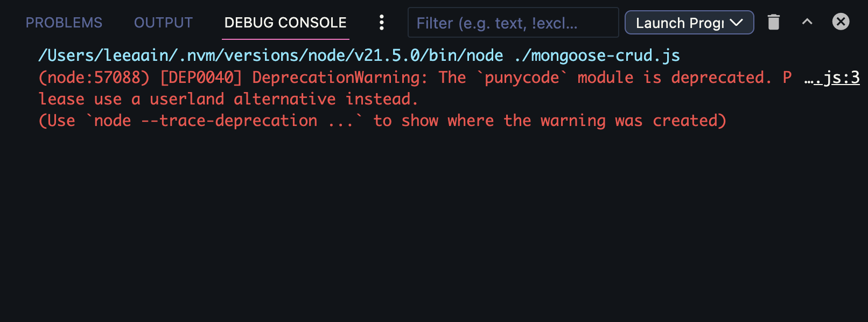Viewport: 868px width, 322px height.
Task: Close the panel with the X icon
Action: tap(841, 22)
